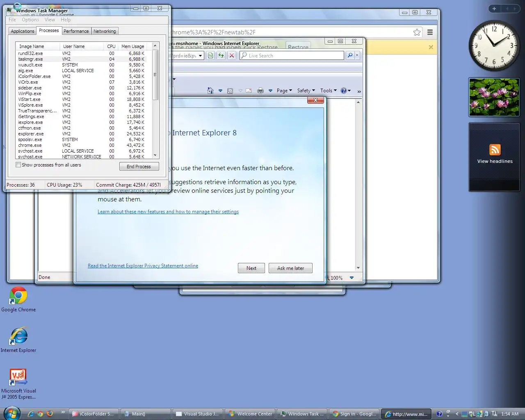Open search provider dropdown next to Live Search

click(x=357, y=55)
